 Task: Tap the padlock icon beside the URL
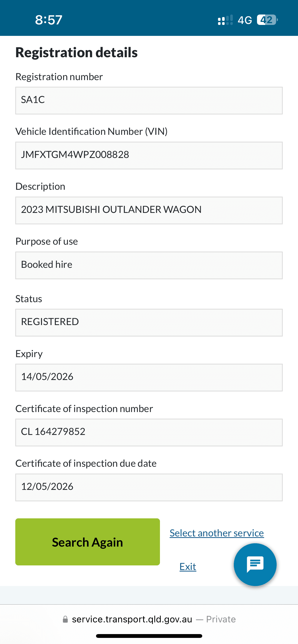[x=65, y=619]
